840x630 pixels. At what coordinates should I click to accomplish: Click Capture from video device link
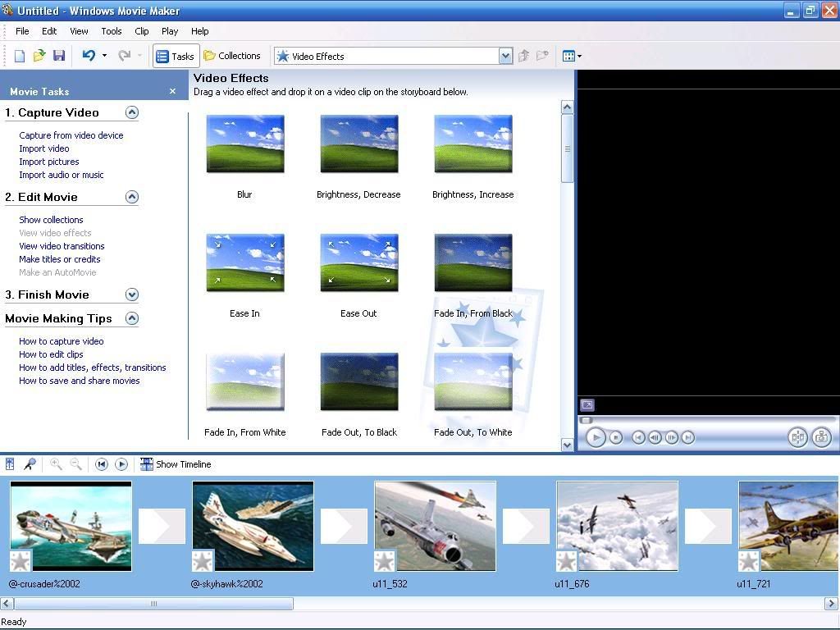[71, 135]
